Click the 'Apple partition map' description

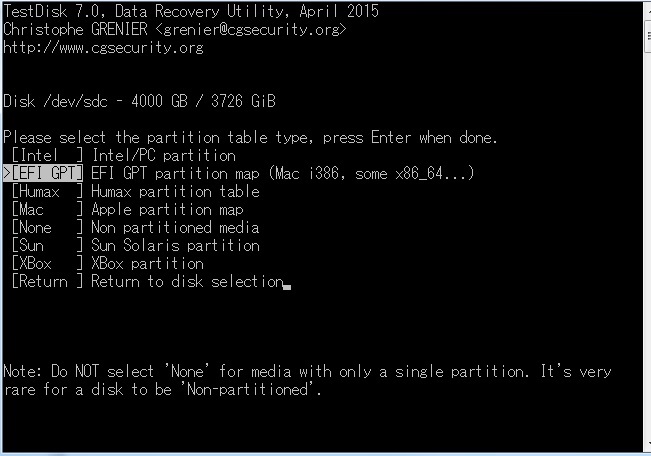(167, 209)
